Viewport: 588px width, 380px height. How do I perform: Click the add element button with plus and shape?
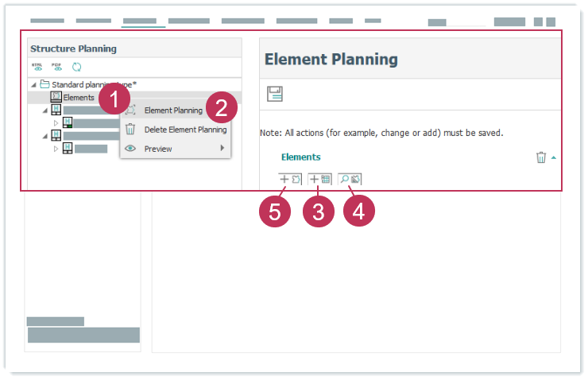point(290,180)
